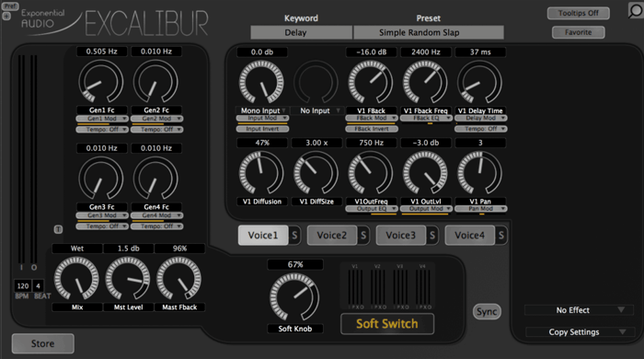Expand the No Effect dropdown
The height and width of the screenshot is (359, 644).
click(x=579, y=310)
